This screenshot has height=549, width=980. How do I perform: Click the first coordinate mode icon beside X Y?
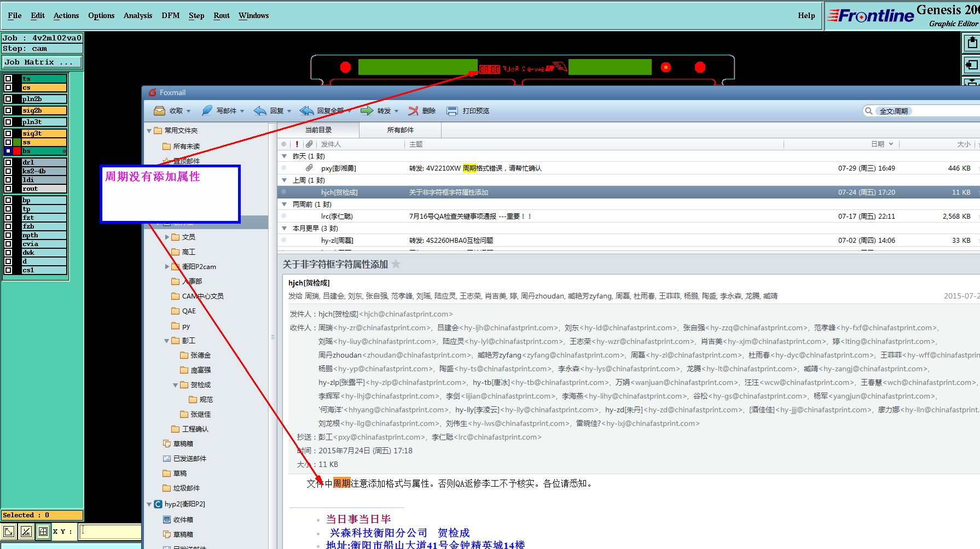[9, 531]
